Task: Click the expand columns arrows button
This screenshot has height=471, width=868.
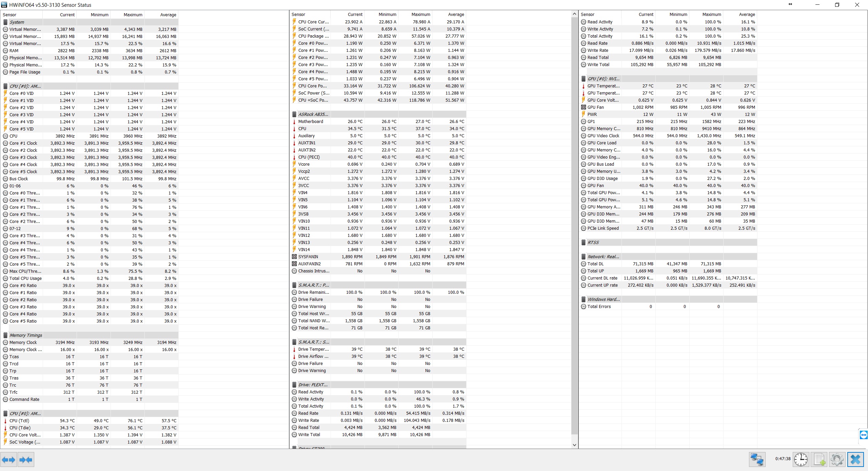Action: 8,460
